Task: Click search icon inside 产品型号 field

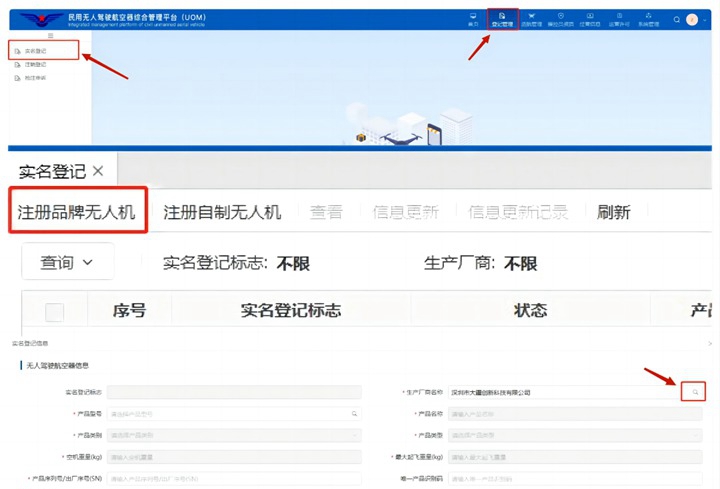Action: 353,413
